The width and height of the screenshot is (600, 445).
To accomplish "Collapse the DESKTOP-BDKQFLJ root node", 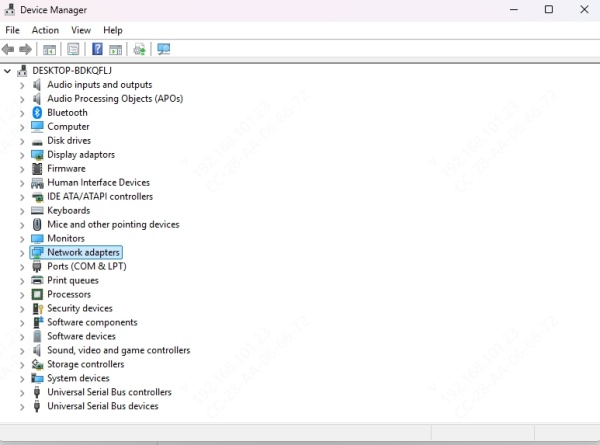I will 8,71.
